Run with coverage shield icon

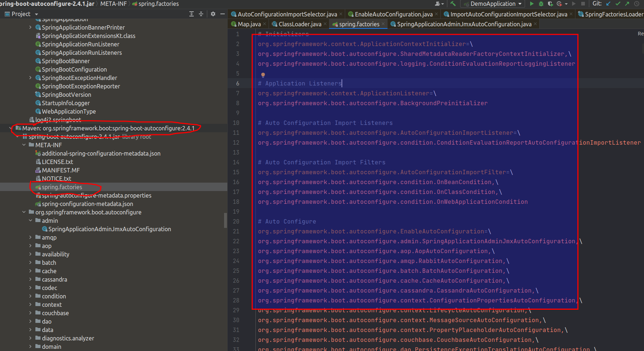pos(550,4)
